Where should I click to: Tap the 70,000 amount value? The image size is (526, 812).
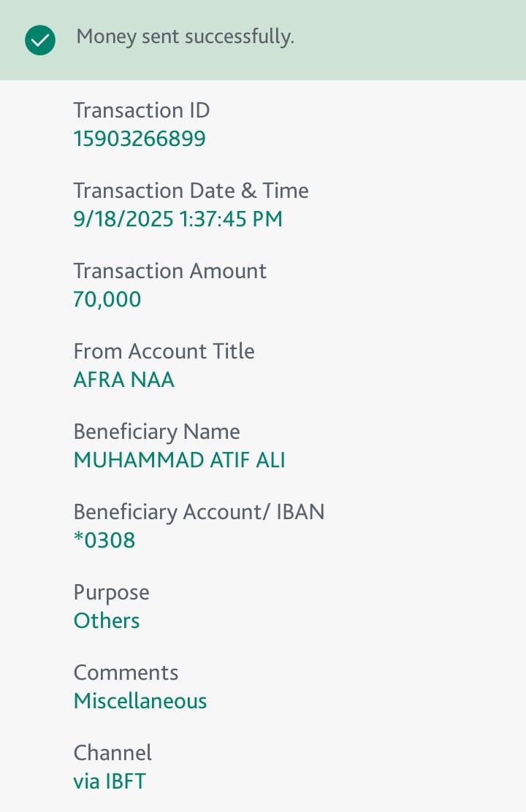click(x=107, y=299)
